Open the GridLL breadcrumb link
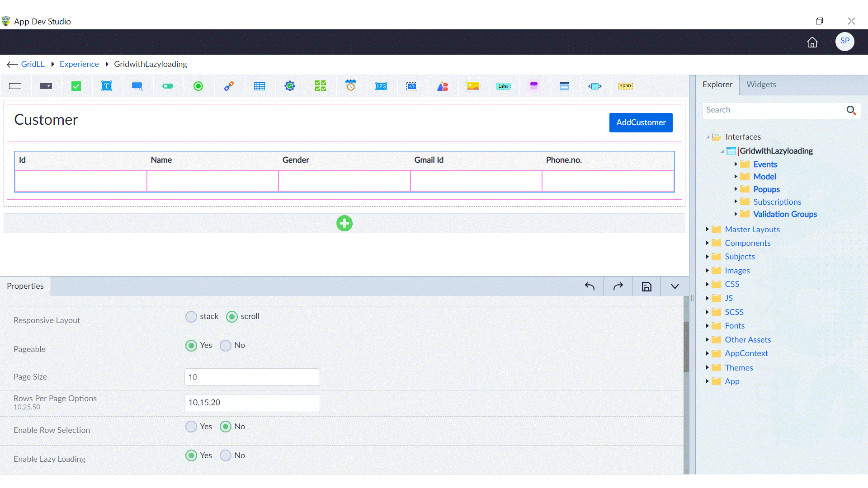The height and width of the screenshot is (488, 868). (x=33, y=64)
